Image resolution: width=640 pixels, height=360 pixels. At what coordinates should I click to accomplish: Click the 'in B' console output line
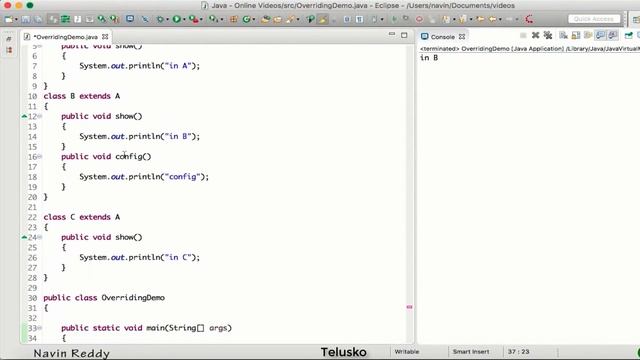pyautogui.click(x=429, y=58)
